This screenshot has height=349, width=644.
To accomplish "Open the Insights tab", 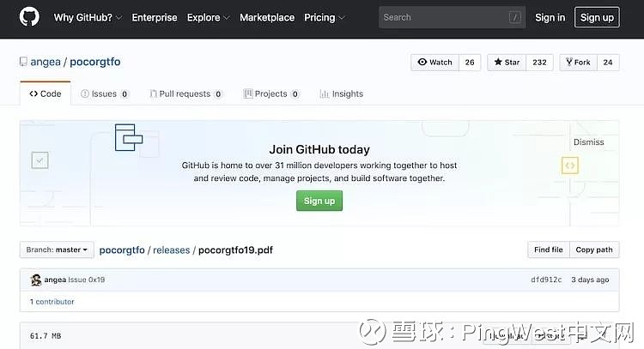I will (341, 94).
